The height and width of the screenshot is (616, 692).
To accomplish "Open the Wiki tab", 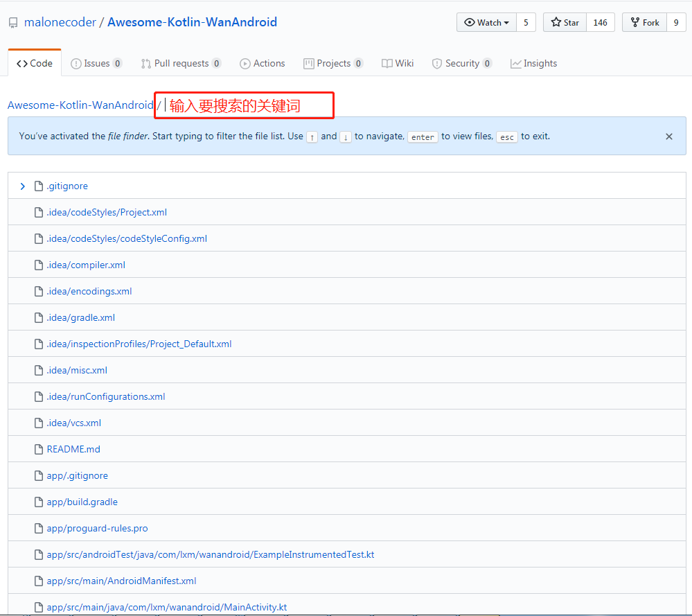I will (398, 63).
